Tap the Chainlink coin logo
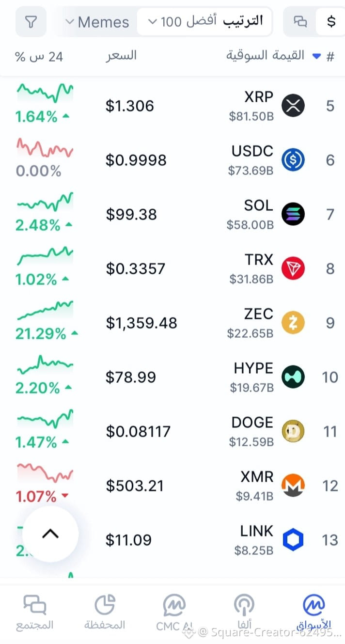Viewport: 345px width, 644px height. tap(293, 540)
